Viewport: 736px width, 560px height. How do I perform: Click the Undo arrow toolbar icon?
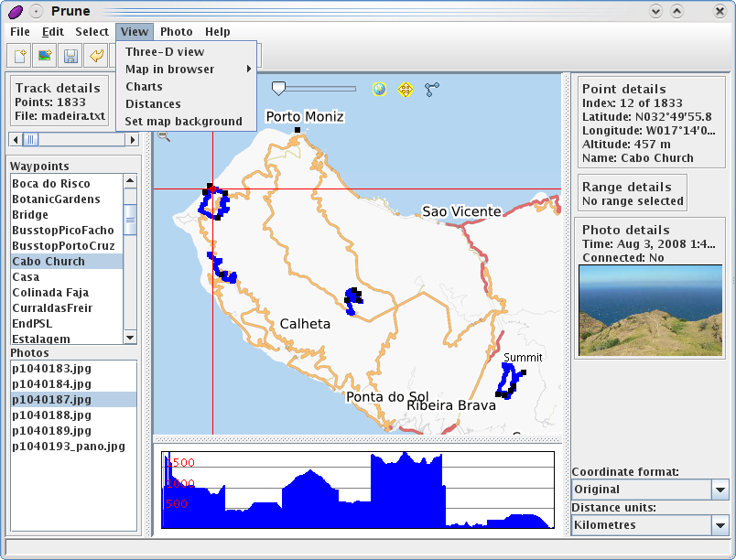pyautogui.click(x=95, y=57)
